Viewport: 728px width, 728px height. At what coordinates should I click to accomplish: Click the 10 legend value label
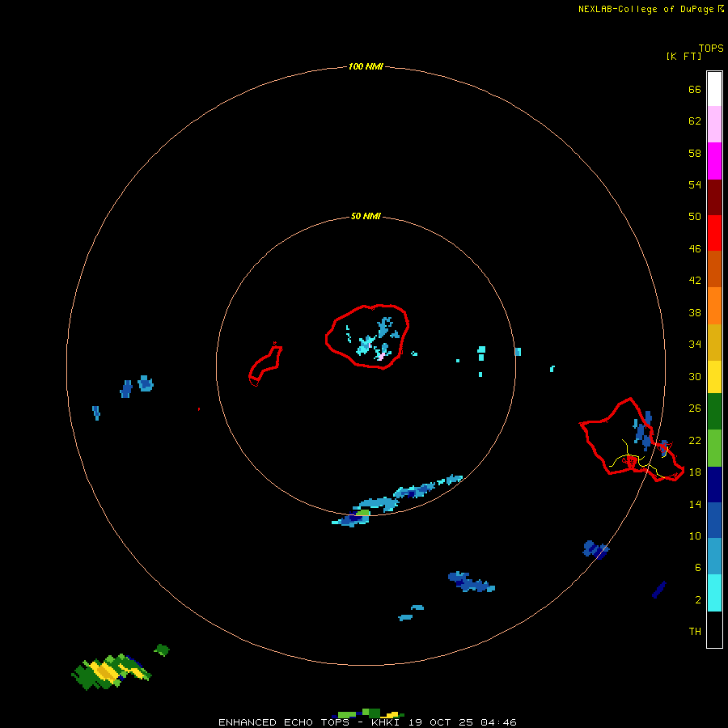695,535
